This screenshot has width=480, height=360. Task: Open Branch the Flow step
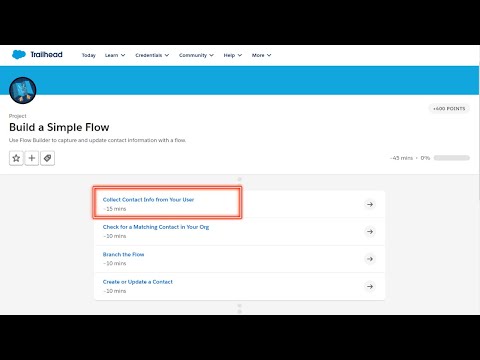click(123, 254)
